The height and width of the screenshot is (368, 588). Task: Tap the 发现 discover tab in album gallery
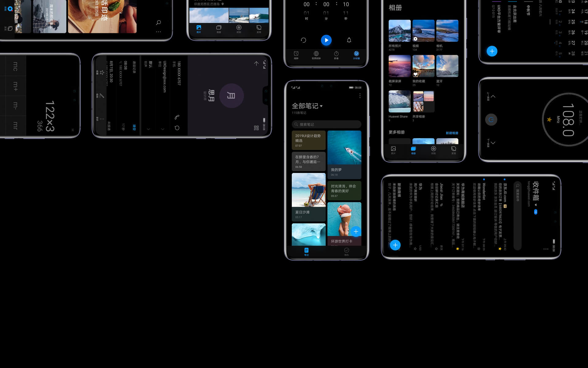454,150
